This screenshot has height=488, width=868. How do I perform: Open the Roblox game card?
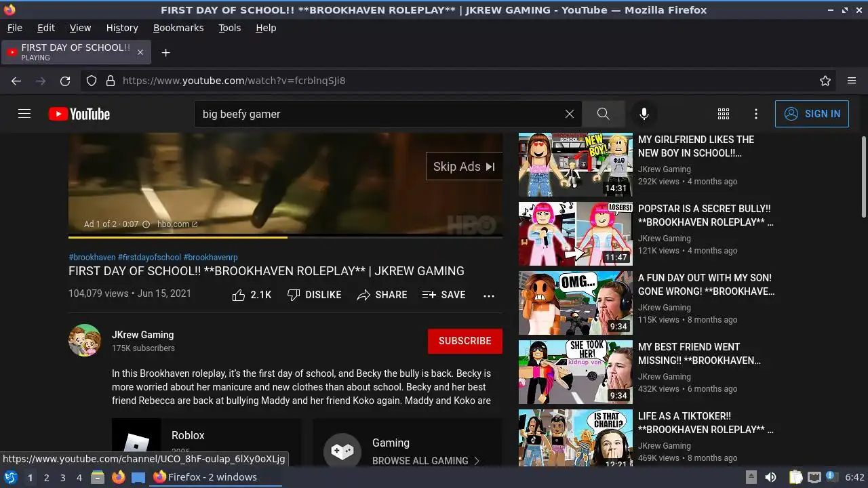(x=206, y=442)
